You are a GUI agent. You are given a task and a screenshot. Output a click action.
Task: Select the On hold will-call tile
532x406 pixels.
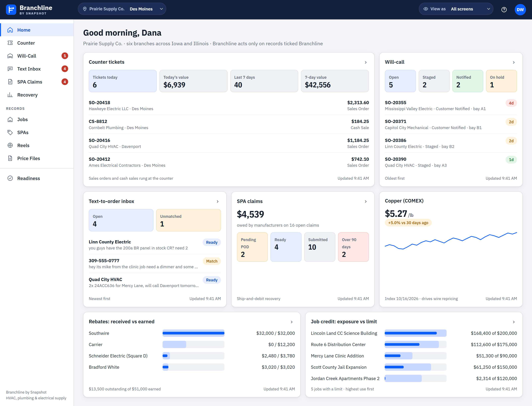click(x=501, y=81)
